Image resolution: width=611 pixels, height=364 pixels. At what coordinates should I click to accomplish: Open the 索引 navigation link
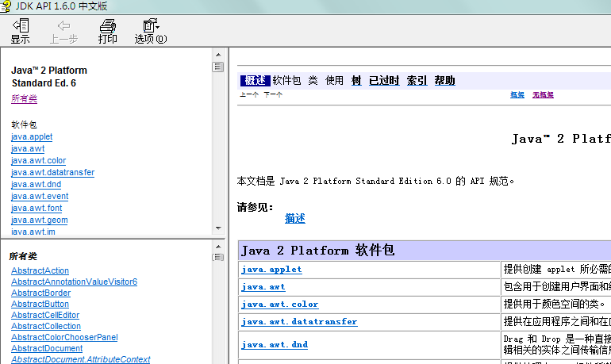(417, 81)
